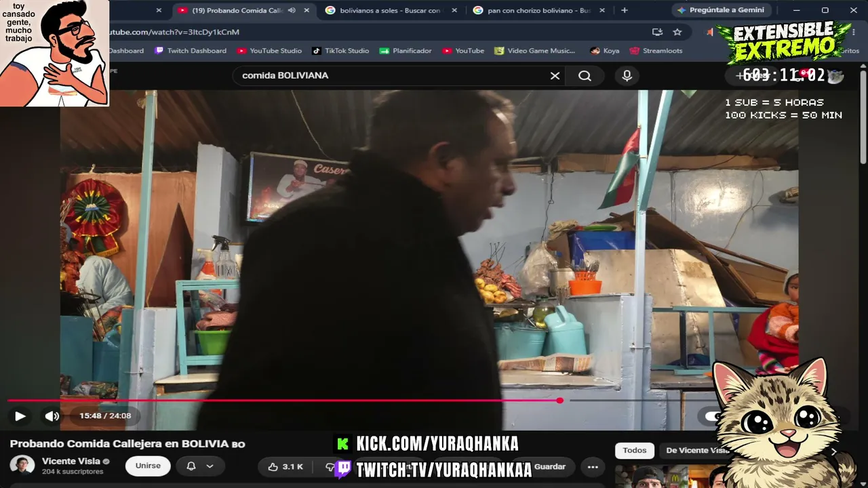Open the notification bell dropdown for channel
Screen dimensions: 868x488
point(200,466)
